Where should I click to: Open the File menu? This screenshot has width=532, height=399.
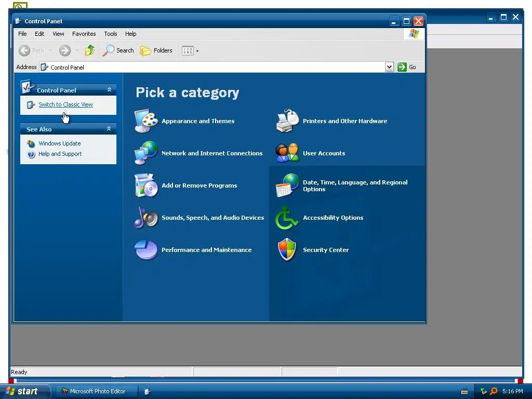(22, 34)
